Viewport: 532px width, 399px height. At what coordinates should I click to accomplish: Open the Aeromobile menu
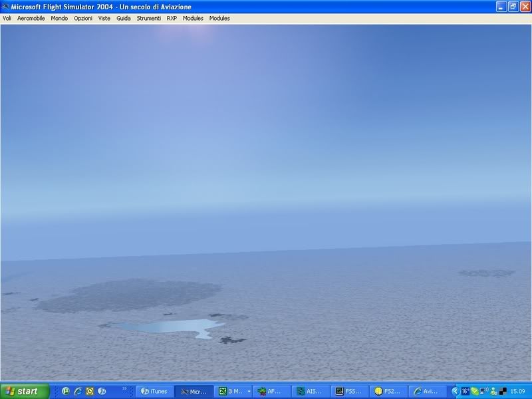point(31,19)
